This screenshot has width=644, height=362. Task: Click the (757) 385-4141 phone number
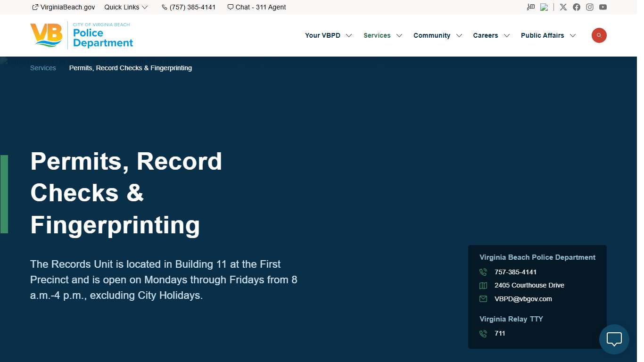(x=192, y=7)
